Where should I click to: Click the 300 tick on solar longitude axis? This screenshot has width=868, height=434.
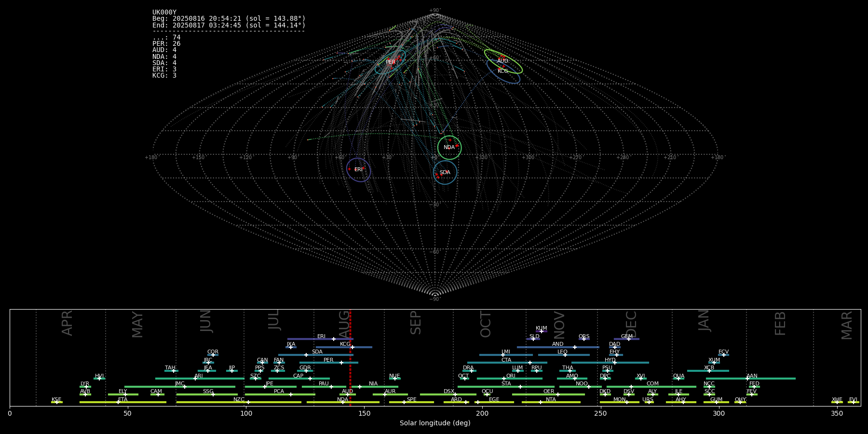pos(719,413)
